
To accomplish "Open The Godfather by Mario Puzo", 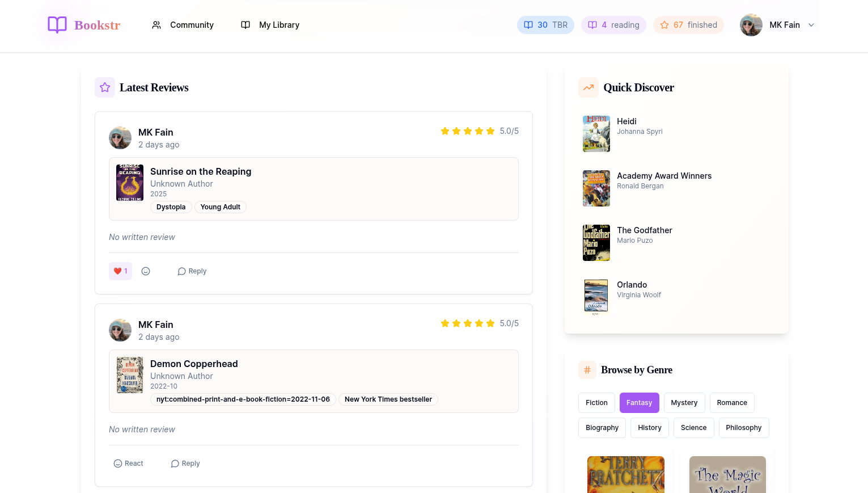I will point(645,235).
